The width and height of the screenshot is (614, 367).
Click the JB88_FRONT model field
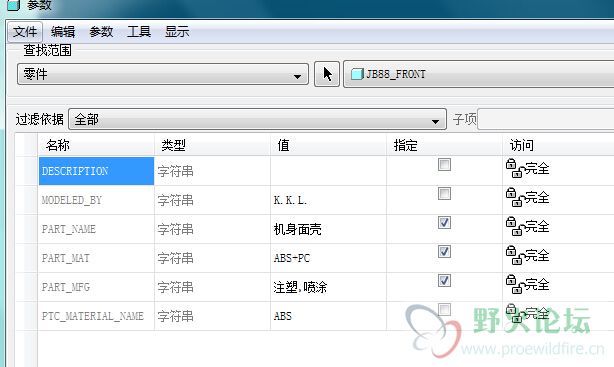click(479, 74)
